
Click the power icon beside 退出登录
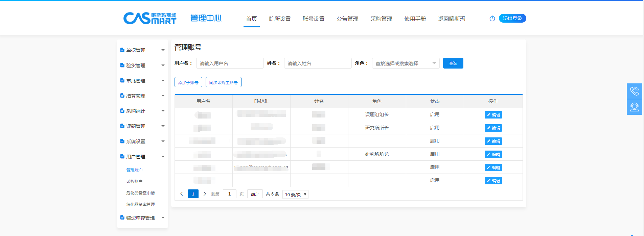point(492,19)
